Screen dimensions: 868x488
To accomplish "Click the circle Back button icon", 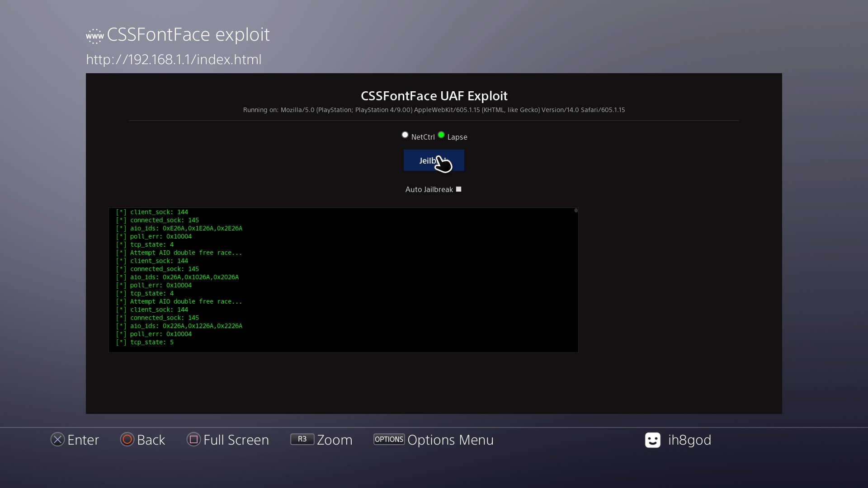I will tap(127, 439).
